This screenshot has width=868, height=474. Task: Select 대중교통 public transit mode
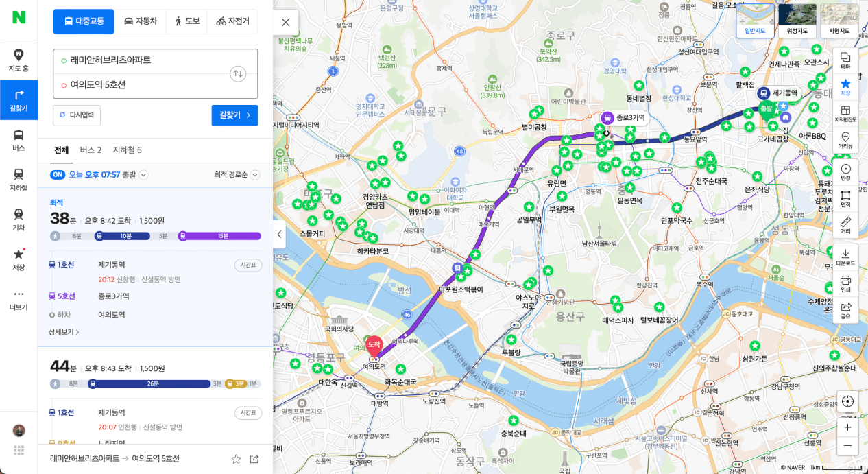(x=84, y=21)
